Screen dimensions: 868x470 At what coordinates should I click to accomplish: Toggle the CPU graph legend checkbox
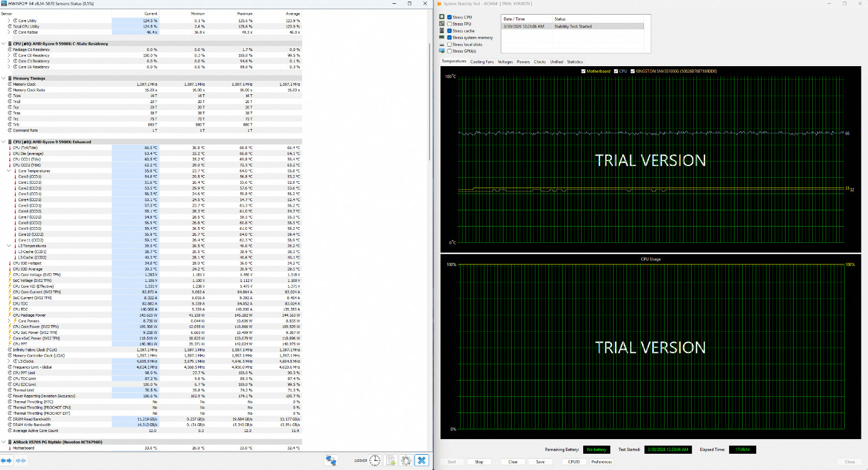click(x=616, y=71)
